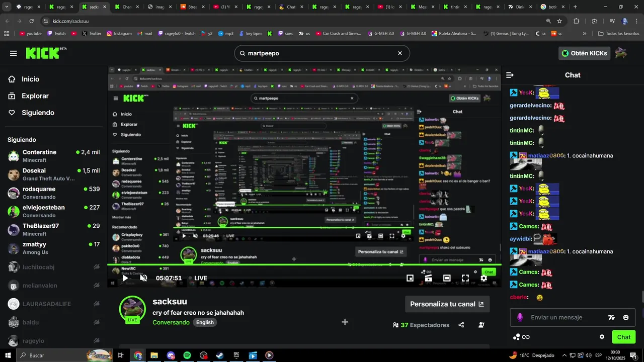Screen dimensions: 644x362
Task: Click the Conversando category link
Action: click(171, 322)
